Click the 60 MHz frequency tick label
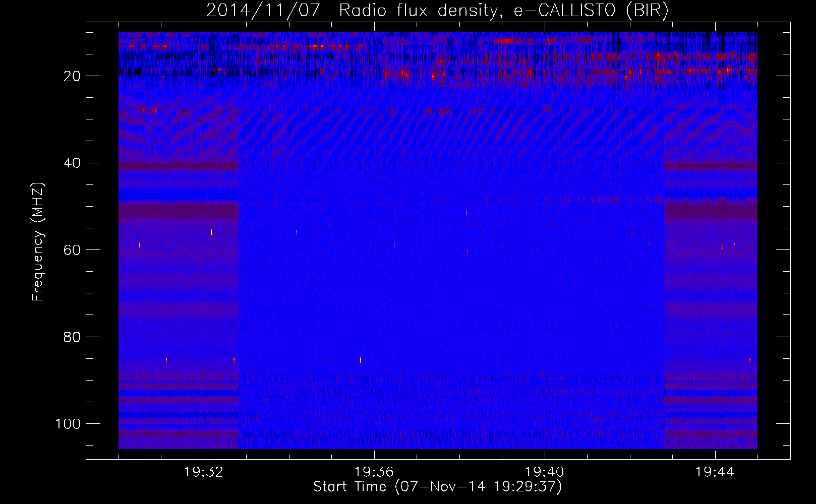The image size is (816, 504). (72, 250)
